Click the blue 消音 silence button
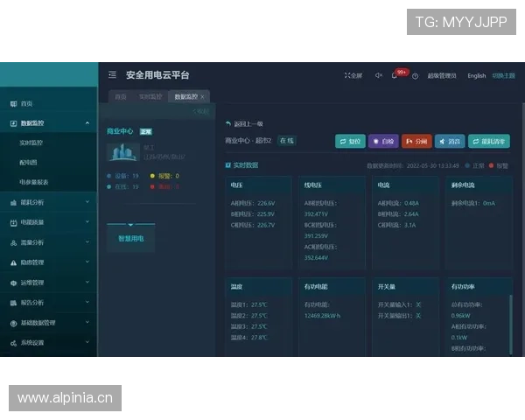 coord(450,142)
